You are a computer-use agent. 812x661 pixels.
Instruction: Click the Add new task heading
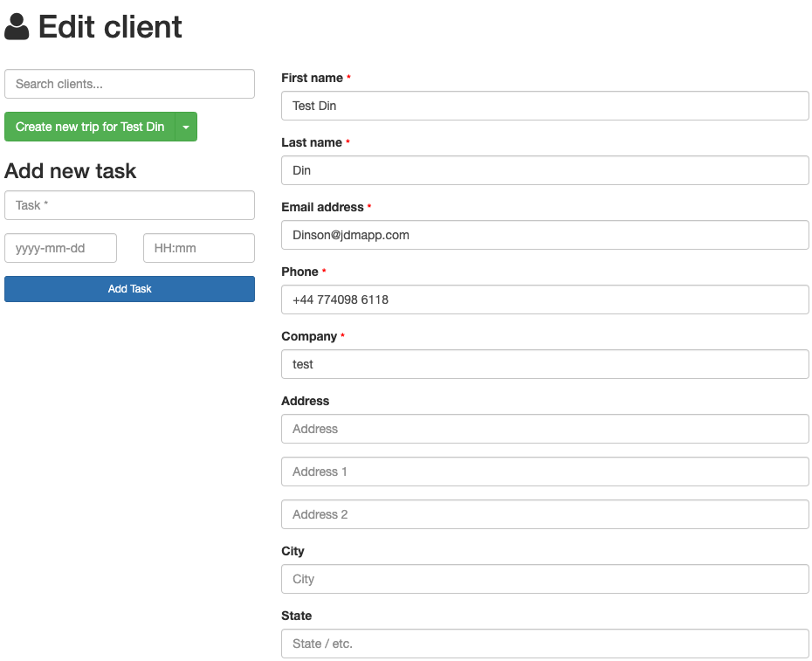pyautogui.click(x=71, y=170)
